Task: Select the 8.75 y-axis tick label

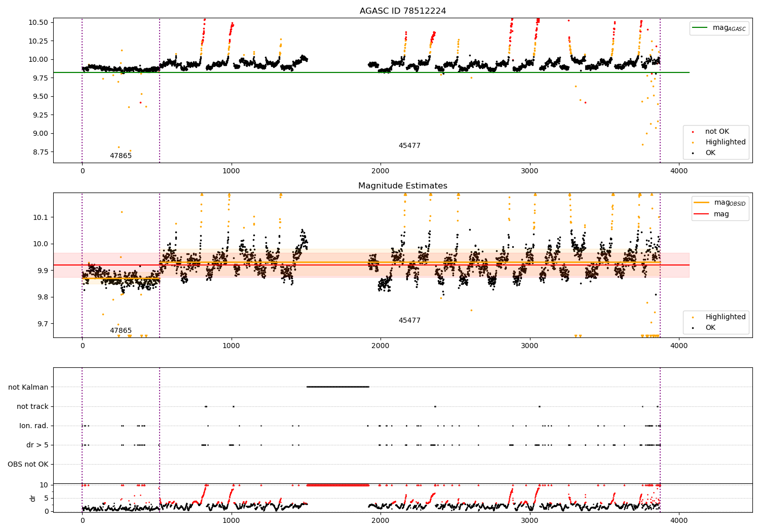Action: (x=40, y=152)
